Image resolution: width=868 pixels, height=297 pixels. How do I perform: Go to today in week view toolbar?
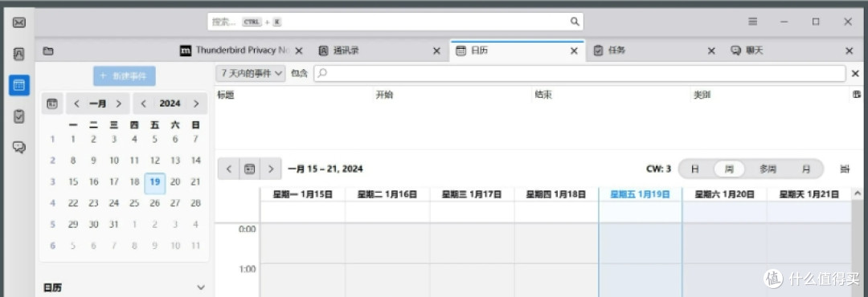click(250, 169)
